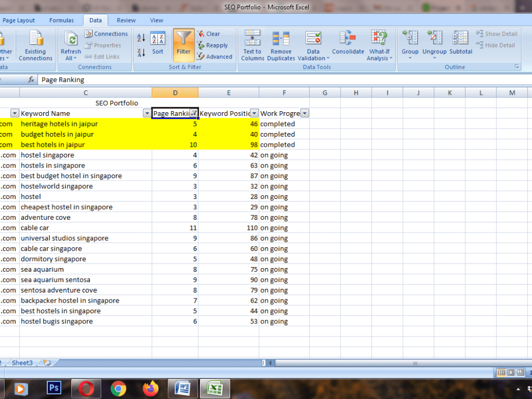Expand the Outline group dialog launcher

[x=517, y=67]
